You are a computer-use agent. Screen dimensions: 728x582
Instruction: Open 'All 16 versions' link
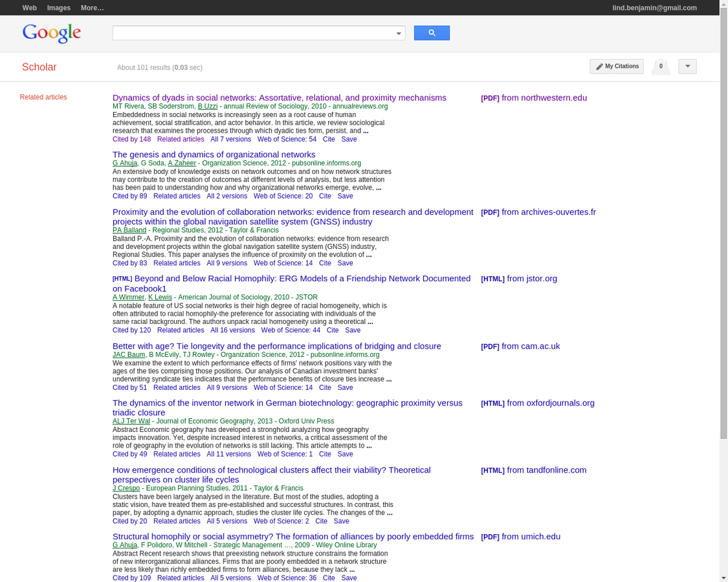[x=232, y=330]
